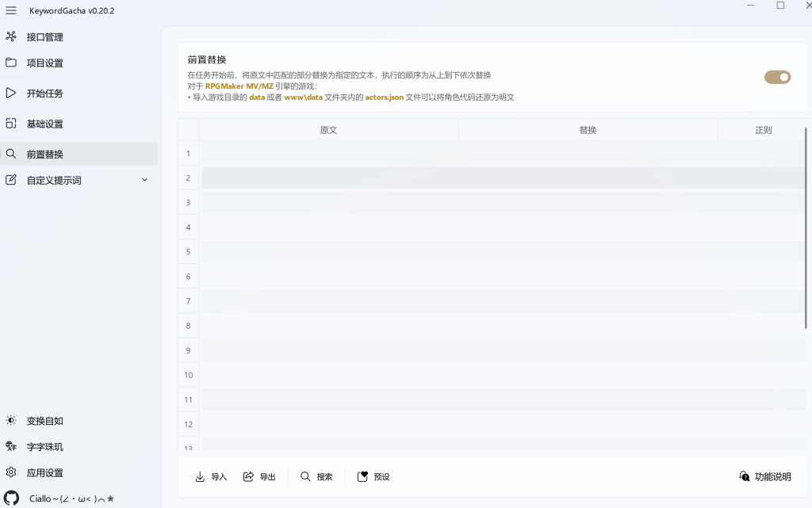The width and height of the screenshot is (812, 508).
Task: Open the 预设 presets menu
Action: [373, 476]
